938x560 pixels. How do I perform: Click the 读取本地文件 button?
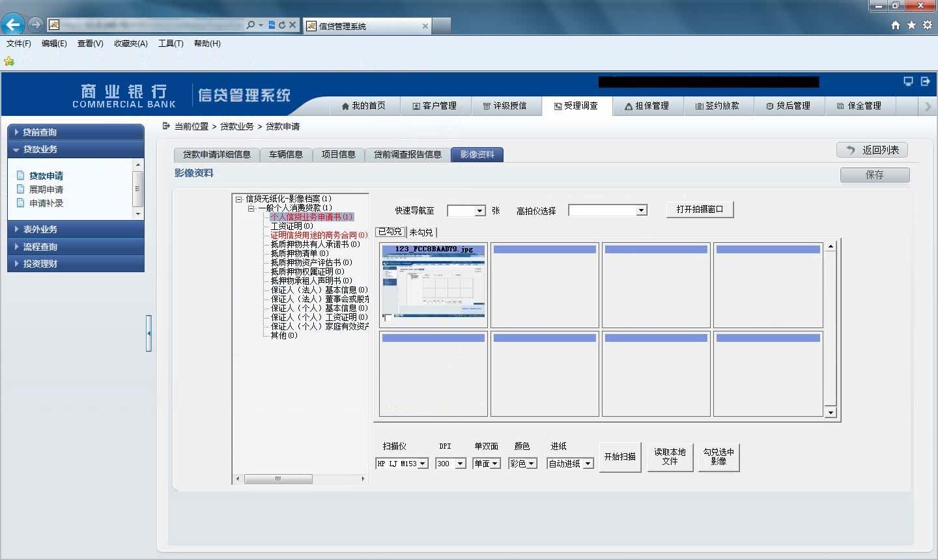click(670, 456)
